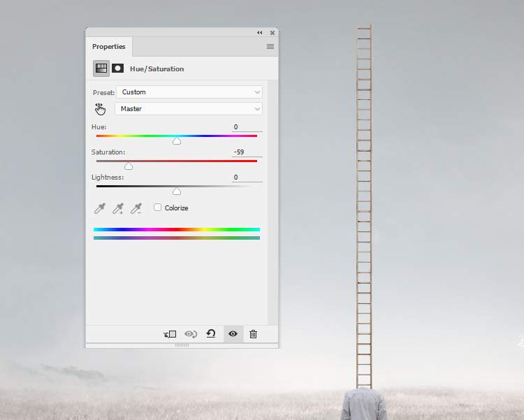This screenshot has height=420, width=524.
Task: Click the Saturation label
Action: pos(108,152)
